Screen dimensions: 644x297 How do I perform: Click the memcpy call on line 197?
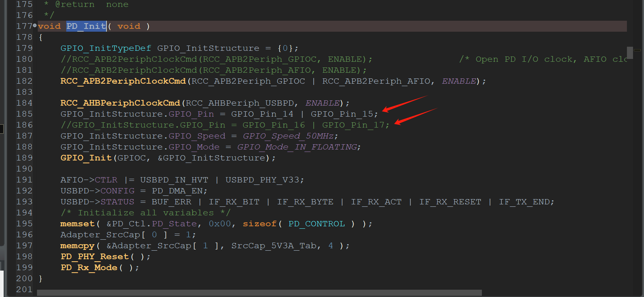(x=78, y=246)
